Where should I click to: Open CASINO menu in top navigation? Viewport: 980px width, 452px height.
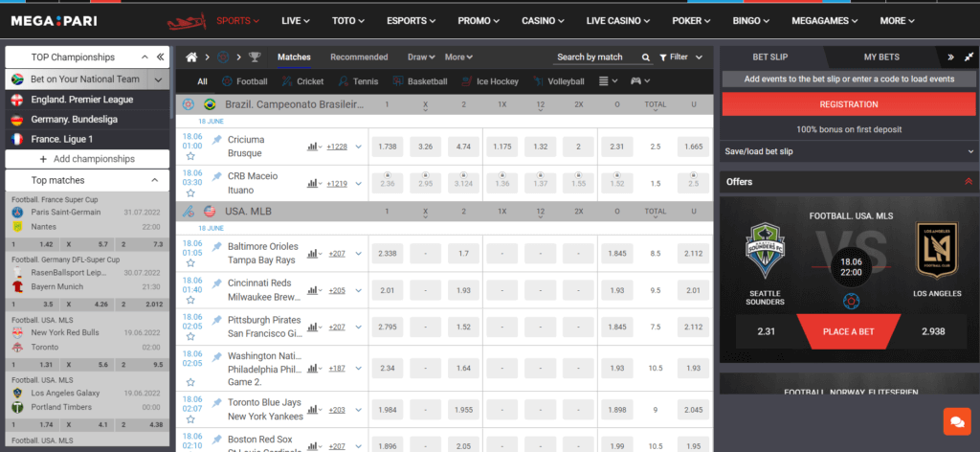click(x=544, y=21)
